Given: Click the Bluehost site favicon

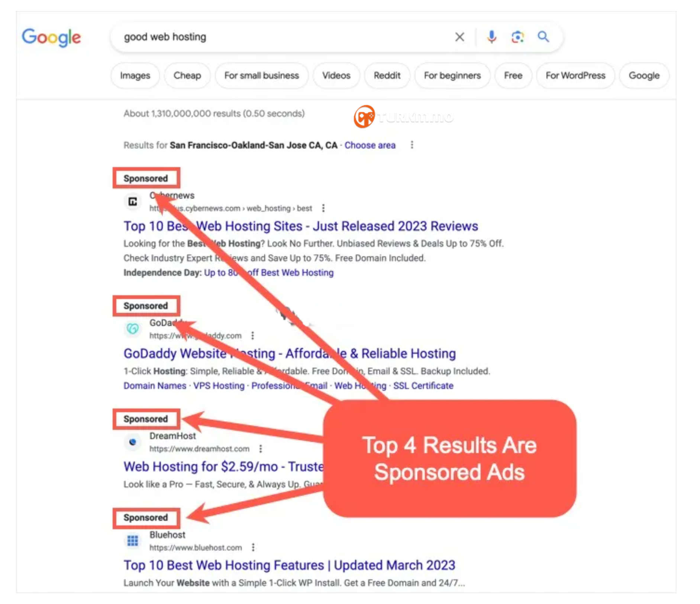Looking at the screenshot, I should 133,541.
